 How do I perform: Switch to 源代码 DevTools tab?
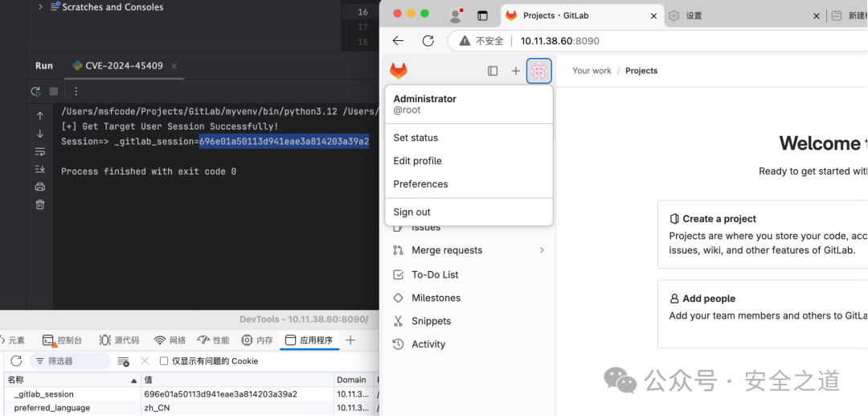point(119,340)
